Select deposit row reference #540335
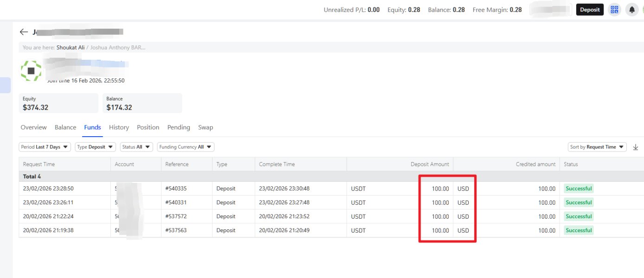 pyautogui.click(x=176, y=189)
